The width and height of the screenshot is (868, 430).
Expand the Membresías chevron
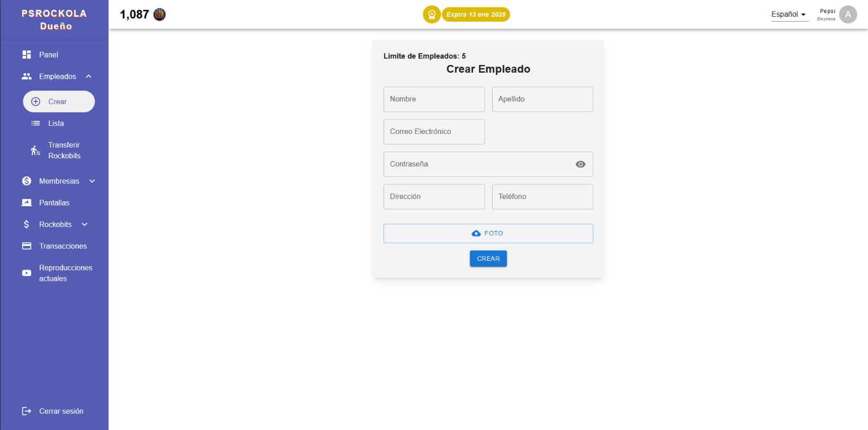point(92,181)
